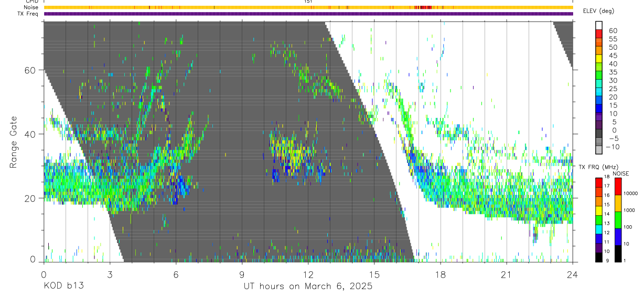Click the '16' value on the TX FRQ legend
644x297 pixels.
(x=608, y=195)
